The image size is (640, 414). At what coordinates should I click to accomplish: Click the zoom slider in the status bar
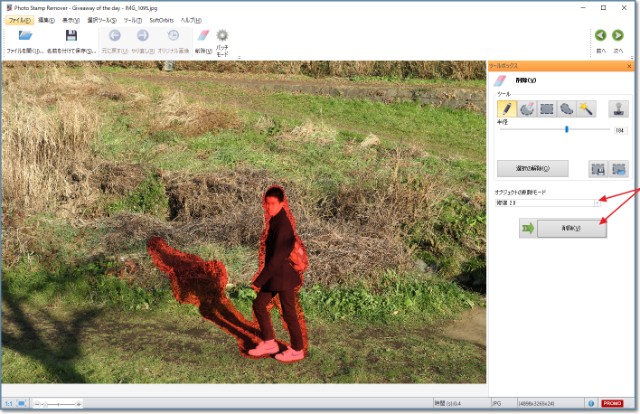pyautogui.click(x=57, y=404)
